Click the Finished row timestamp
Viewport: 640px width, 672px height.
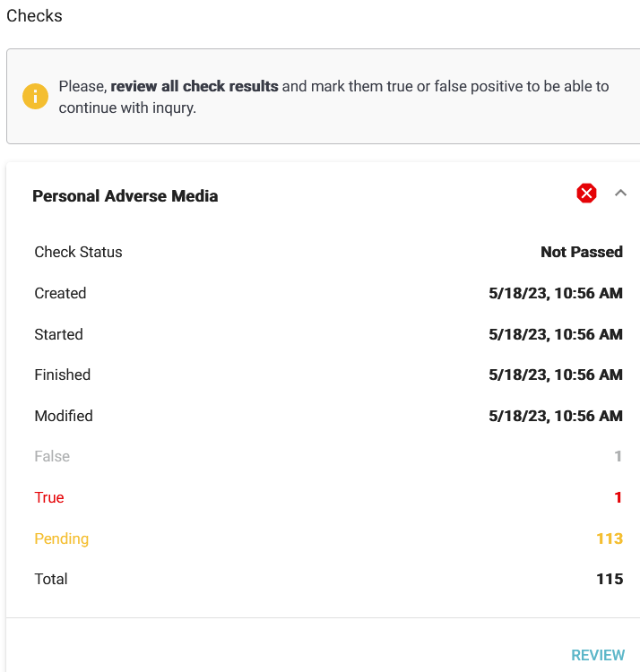pyautogui.click(x=555, y=375)
